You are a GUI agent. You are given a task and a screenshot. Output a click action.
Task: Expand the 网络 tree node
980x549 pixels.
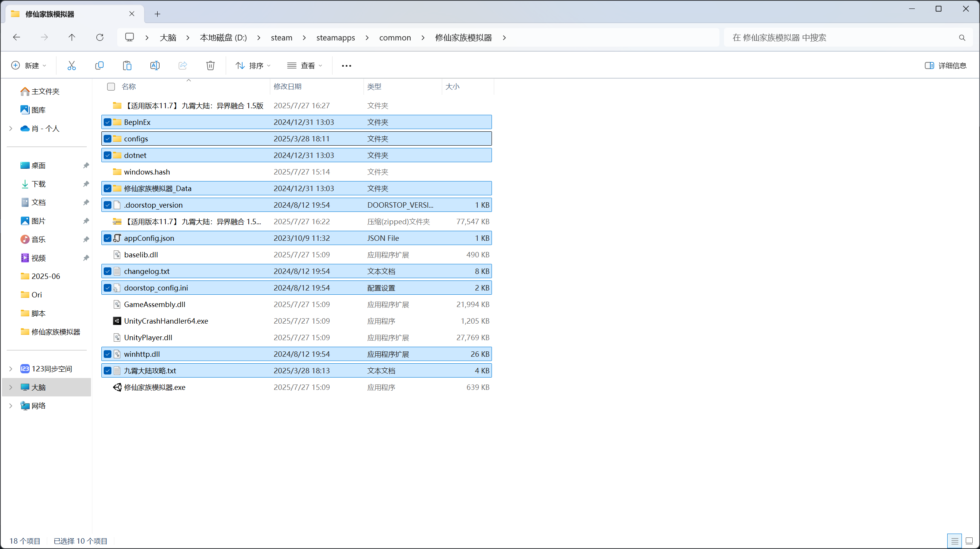pos(11,406)
